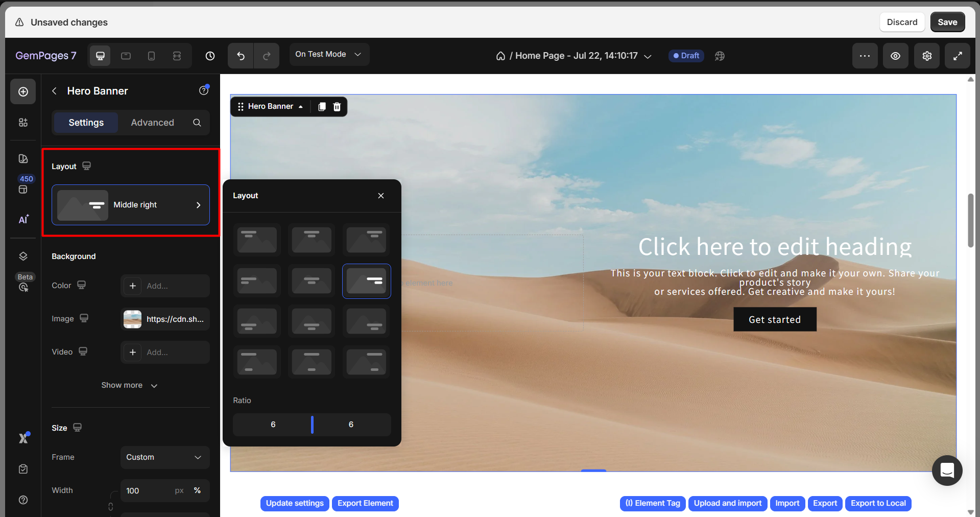
Task: Click the Ratio divider slider handle
Action: click(312, 425)
